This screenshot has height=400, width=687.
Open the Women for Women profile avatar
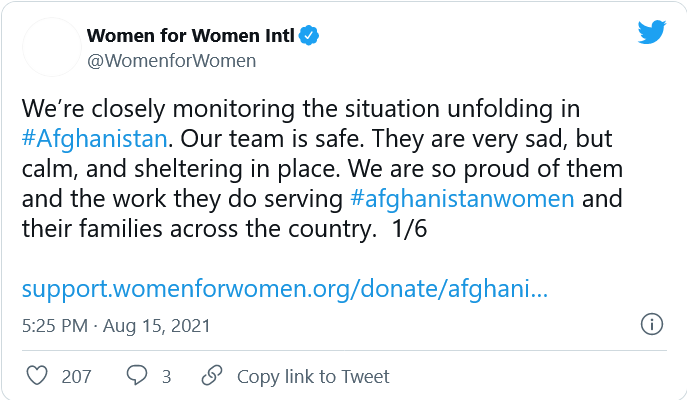pyautogui.click(x=51, y=47)
